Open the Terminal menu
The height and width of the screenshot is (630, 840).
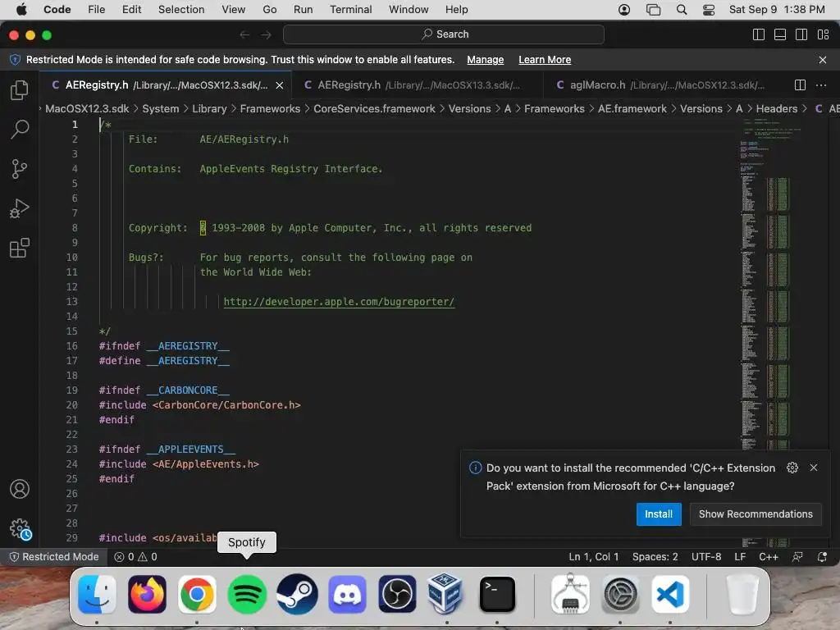click(350, 10)
